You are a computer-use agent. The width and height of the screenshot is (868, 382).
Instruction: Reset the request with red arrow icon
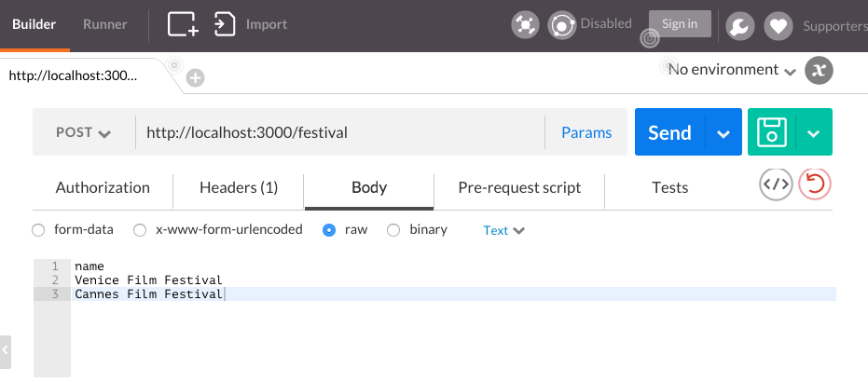click(815, 184)
